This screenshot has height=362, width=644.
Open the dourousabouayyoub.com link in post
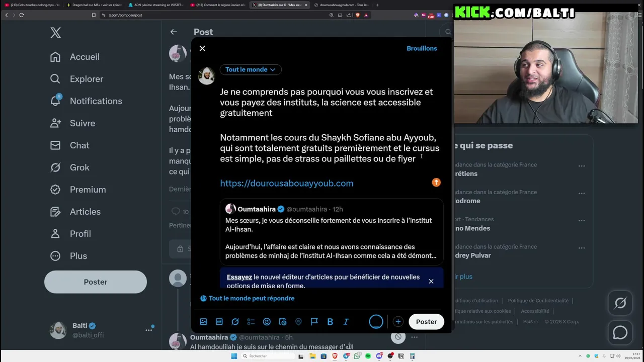[x=287, y=183]
